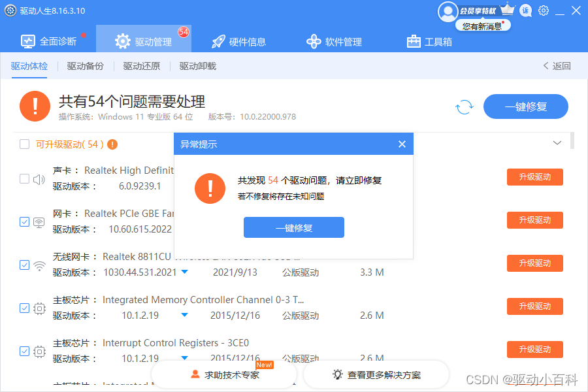Open the settings gear icon
588x392 pixels.
(544, 10)
